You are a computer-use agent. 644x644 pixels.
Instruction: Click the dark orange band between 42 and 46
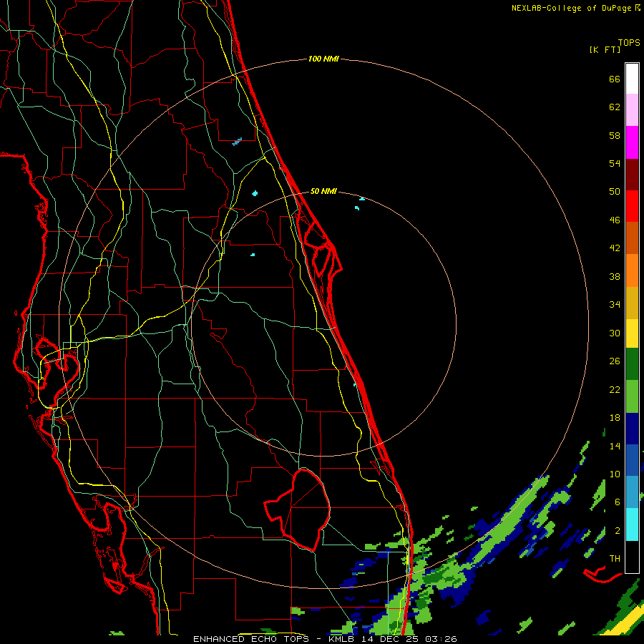(632, 238)
